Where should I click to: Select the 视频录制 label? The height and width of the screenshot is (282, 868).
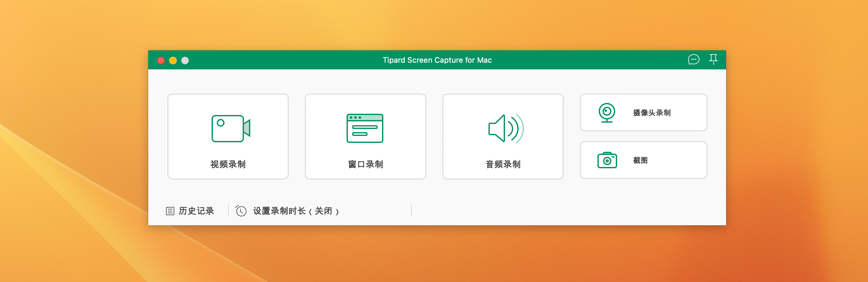[x=228, y=164]
